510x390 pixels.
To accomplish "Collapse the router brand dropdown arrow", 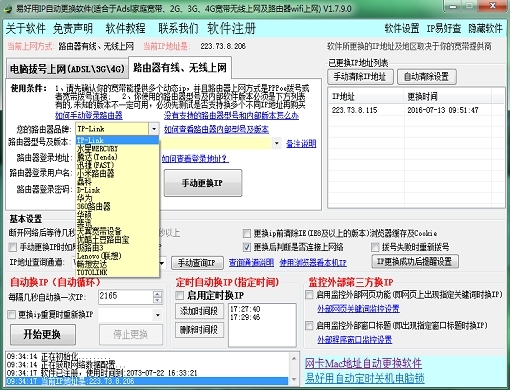I will [154, 129].
